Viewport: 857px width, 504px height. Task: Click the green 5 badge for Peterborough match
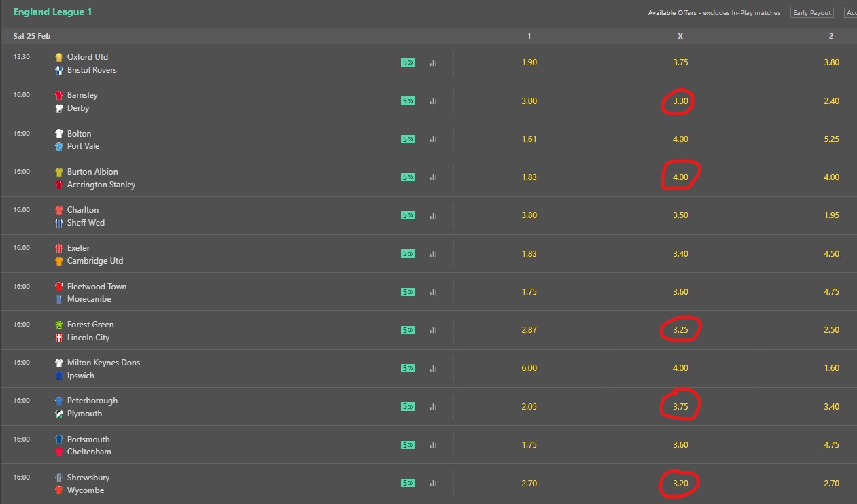(408, 407)
